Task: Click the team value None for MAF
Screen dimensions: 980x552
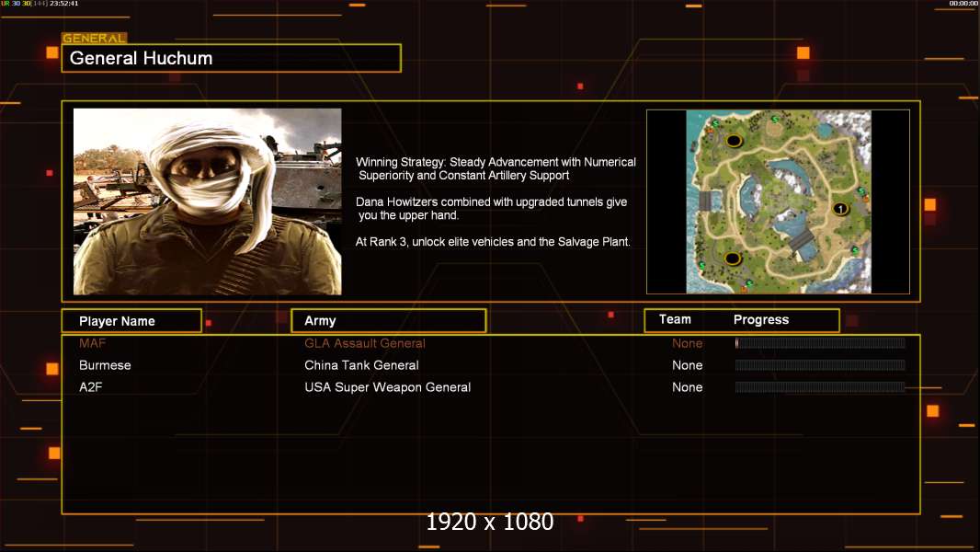Action: click(x=688, y=343)
